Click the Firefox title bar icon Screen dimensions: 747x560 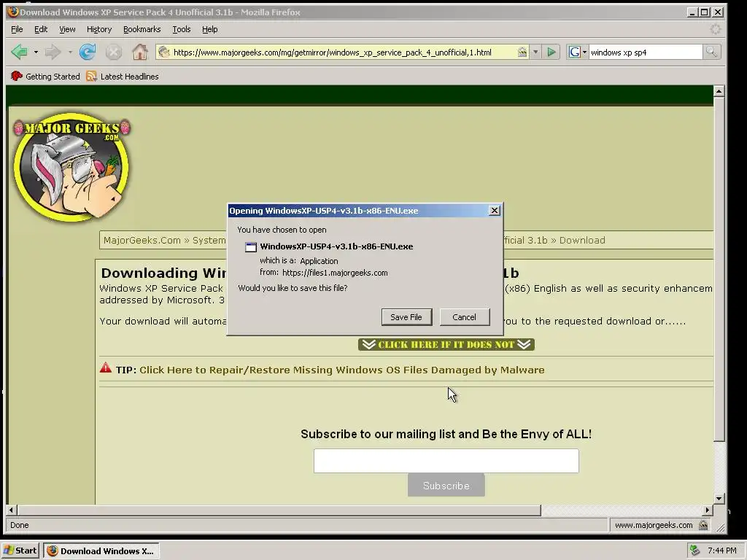coord(13,12)
